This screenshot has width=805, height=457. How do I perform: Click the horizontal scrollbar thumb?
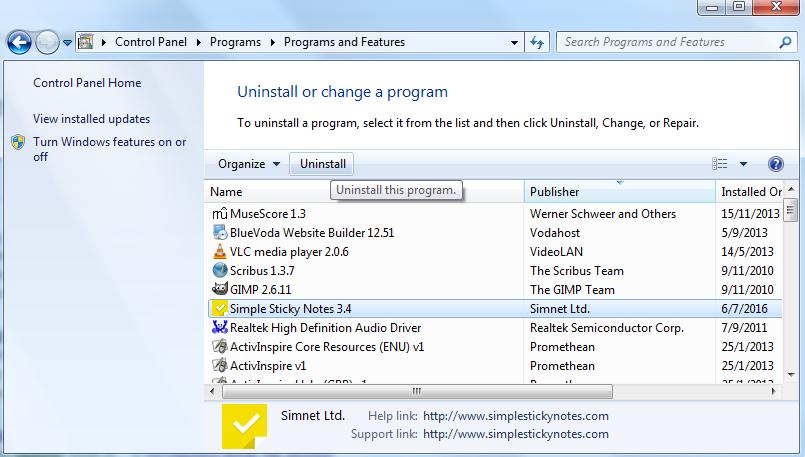(417, 392)
